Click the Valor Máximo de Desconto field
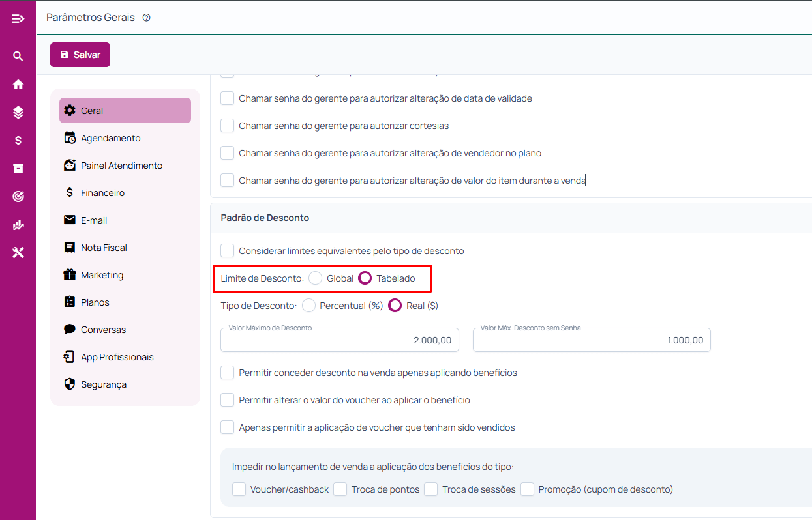 pyautogui.click(x=340, y=340)
